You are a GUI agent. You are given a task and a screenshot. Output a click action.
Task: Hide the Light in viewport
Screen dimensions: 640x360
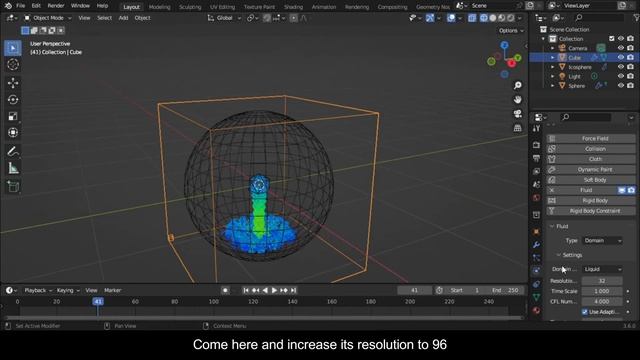click(x=621, y=76)
